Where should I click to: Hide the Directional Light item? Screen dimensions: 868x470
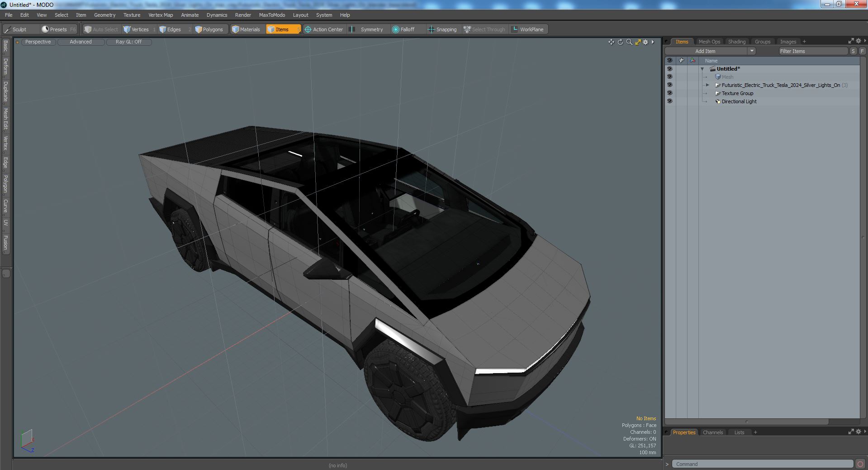coord(669,101)
